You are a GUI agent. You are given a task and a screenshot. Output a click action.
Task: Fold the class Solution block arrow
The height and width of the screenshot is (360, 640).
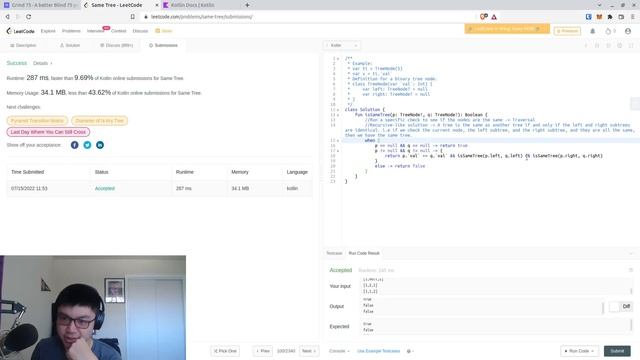click(338, 110)
